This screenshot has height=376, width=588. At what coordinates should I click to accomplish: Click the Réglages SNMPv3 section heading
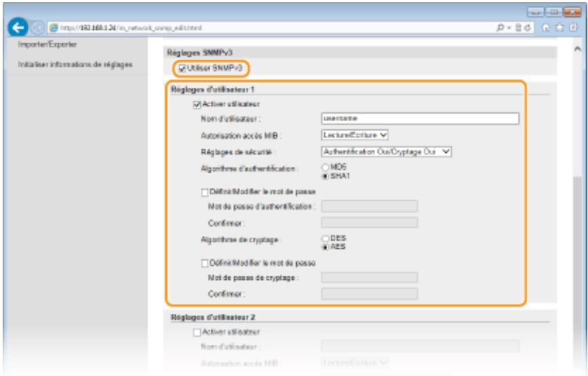click(199, 53)
